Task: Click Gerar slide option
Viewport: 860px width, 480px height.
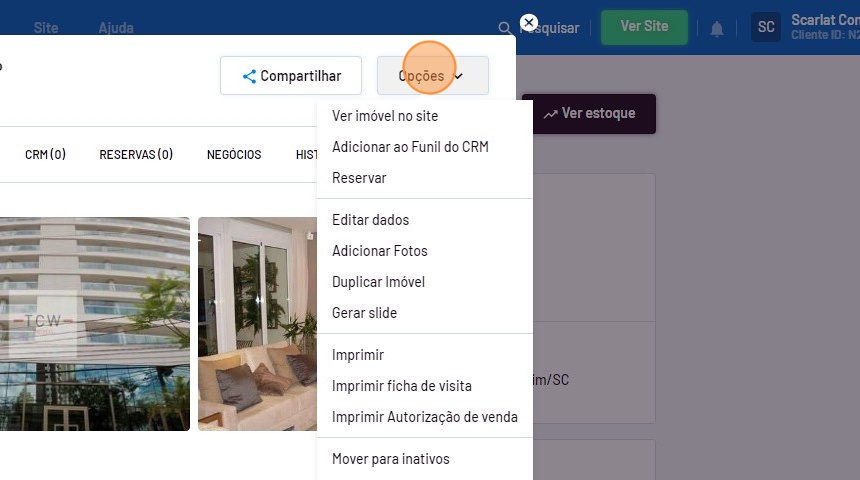Action: point(364,313)
